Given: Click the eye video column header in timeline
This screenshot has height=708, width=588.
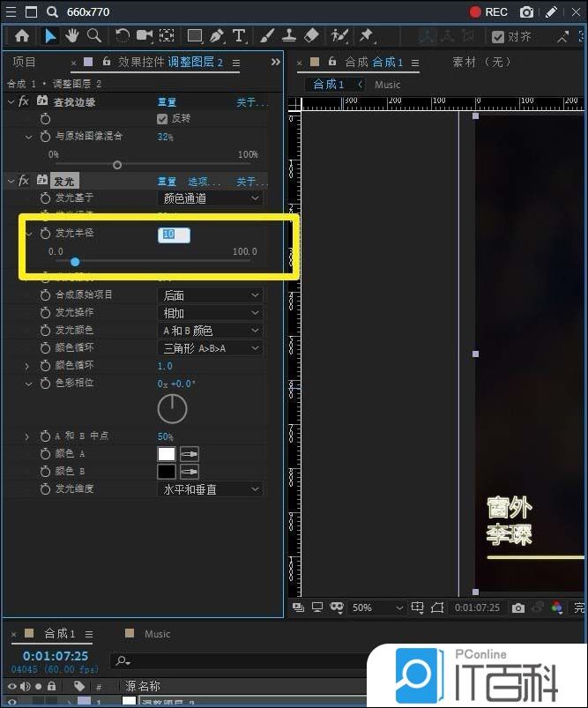Looking at the screenshot, I should (11, 686).
